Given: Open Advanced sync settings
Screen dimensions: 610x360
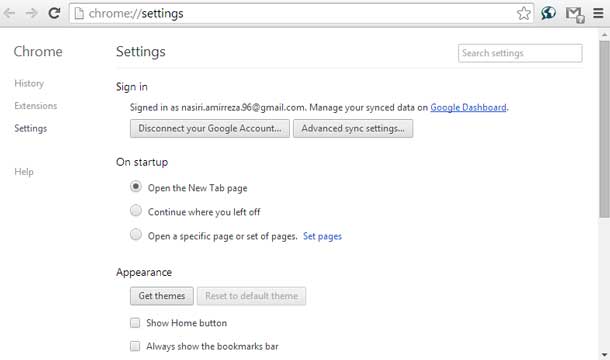Looking at the screenshot, I should pyautogui.click(x=353, y=128).
